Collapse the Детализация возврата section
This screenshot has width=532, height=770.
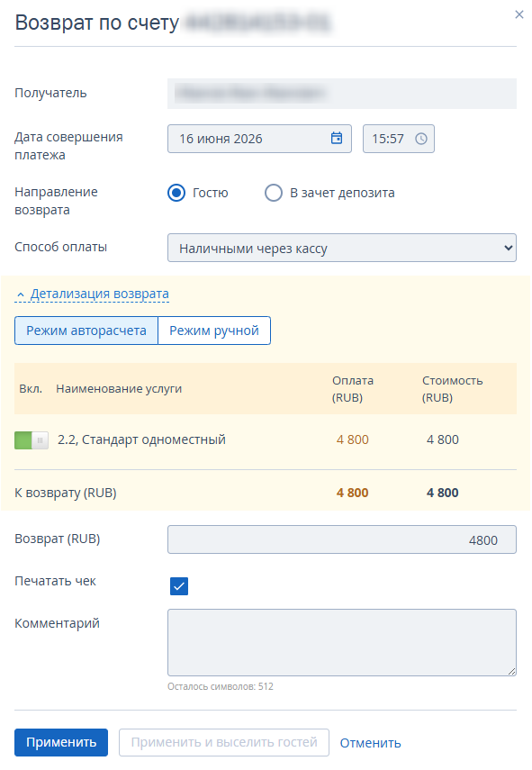point(99,294)
